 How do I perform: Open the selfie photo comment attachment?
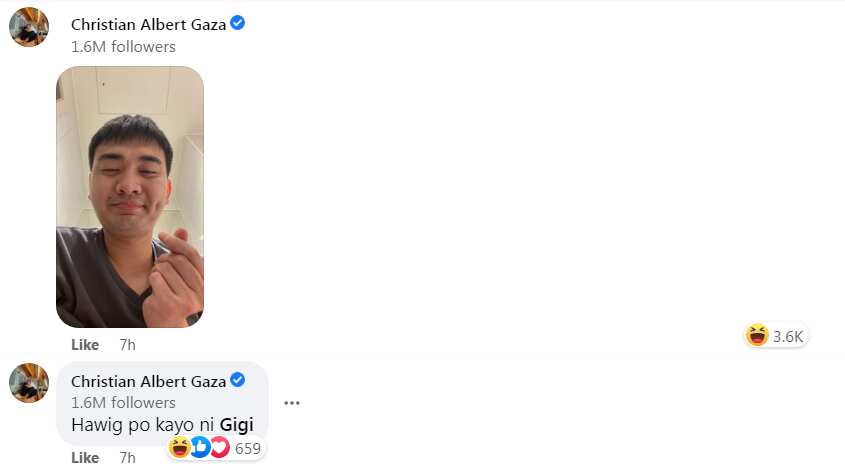coord(130,197)
